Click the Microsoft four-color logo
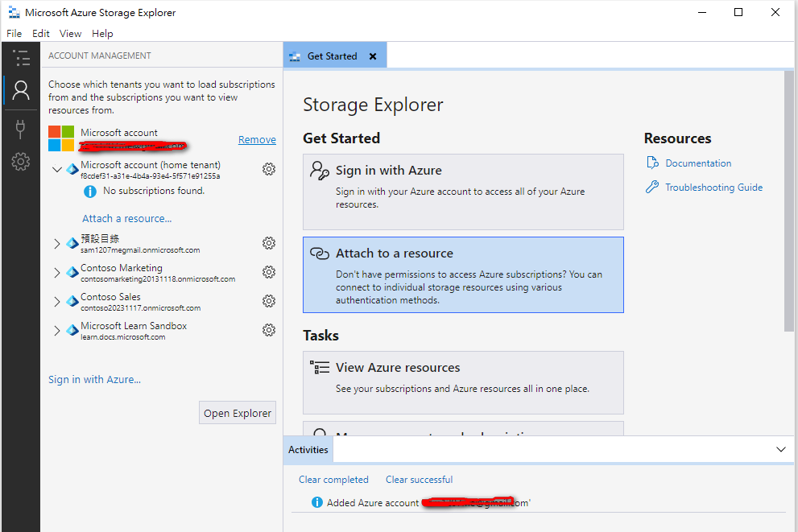This screenshot has width=798, height=532. coord(61,139)
